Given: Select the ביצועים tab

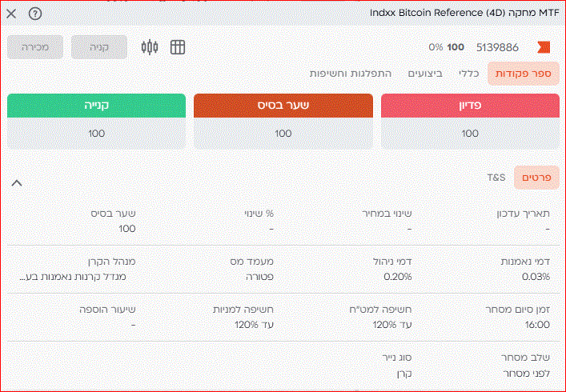Looking at the screenshot, I should pos(425,74).
